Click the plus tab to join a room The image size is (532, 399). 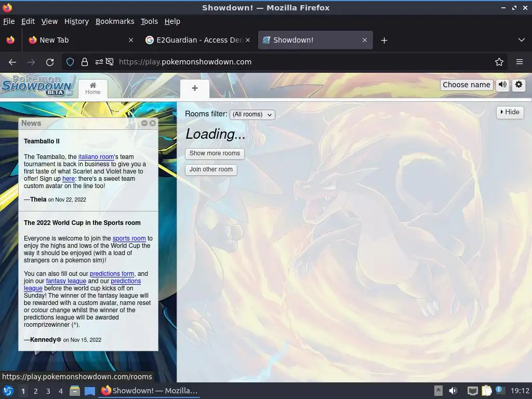click(x=195, y=88)
